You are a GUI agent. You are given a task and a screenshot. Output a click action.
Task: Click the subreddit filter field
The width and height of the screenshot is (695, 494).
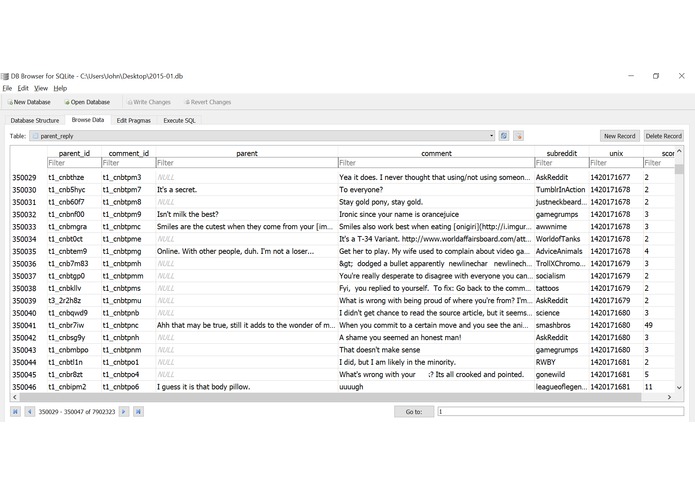[562, 163]
